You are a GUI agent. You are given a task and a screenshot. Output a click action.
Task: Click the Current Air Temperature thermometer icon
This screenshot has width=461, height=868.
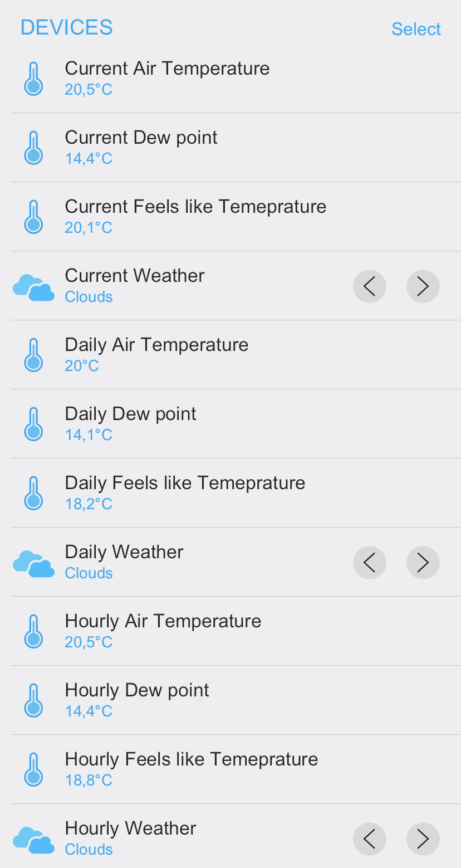point(33,79)
